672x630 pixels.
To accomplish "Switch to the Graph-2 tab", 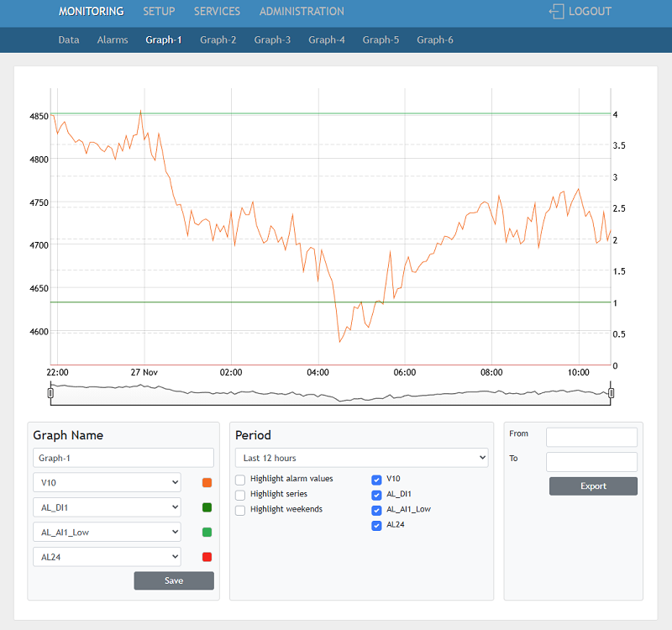I will (218, 39).
